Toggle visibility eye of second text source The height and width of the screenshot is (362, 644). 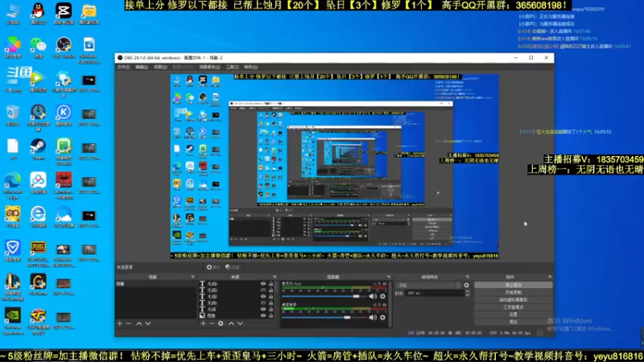(x=263, y=290)
